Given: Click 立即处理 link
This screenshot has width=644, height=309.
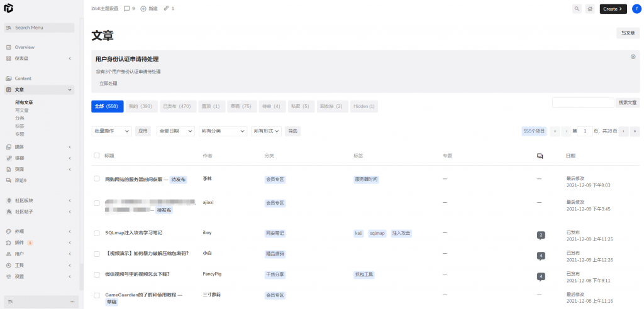Looking at the screenshot, I should coord(108,84).
